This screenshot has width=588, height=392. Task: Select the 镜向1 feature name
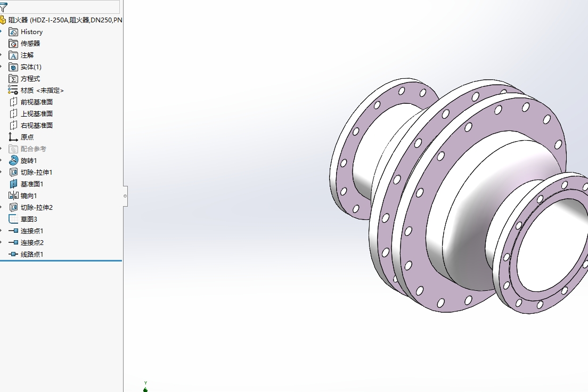[29, 195]
